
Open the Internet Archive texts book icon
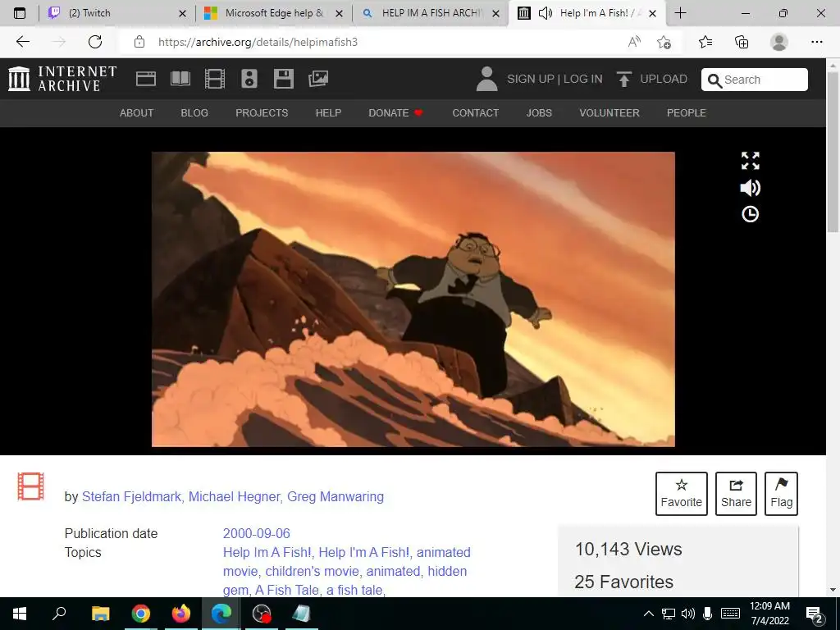(180, 79)
